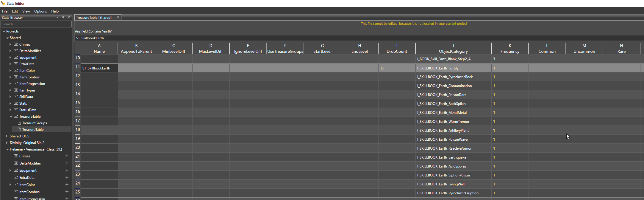The image size is (644, 200).
Task: Expand the ExtraData folder under Shared
Action: tap(10, 64)
